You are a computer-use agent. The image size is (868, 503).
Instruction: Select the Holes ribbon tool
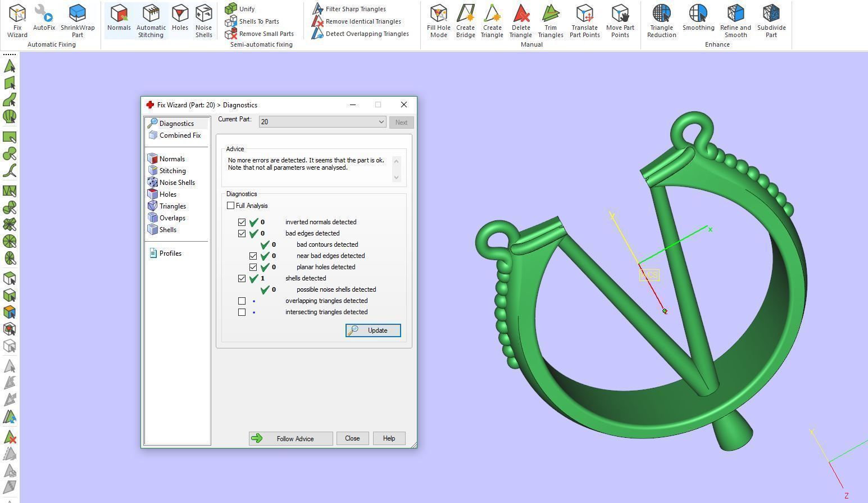click(180, 17)
